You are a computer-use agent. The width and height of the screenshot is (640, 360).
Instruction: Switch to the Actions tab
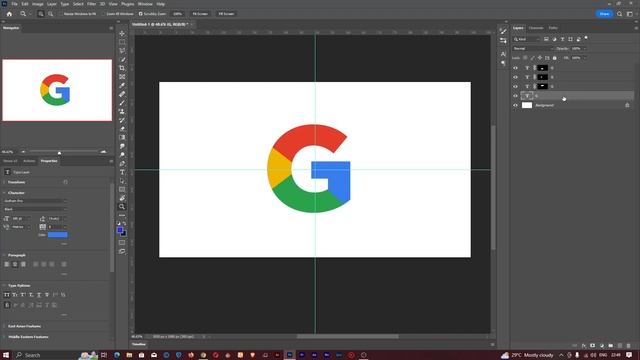coord(29,161)
